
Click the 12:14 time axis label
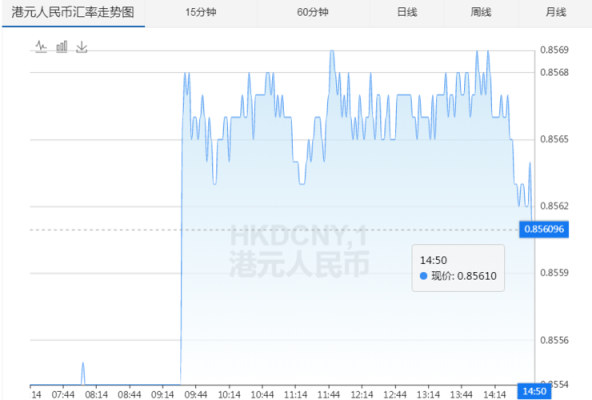362,395
